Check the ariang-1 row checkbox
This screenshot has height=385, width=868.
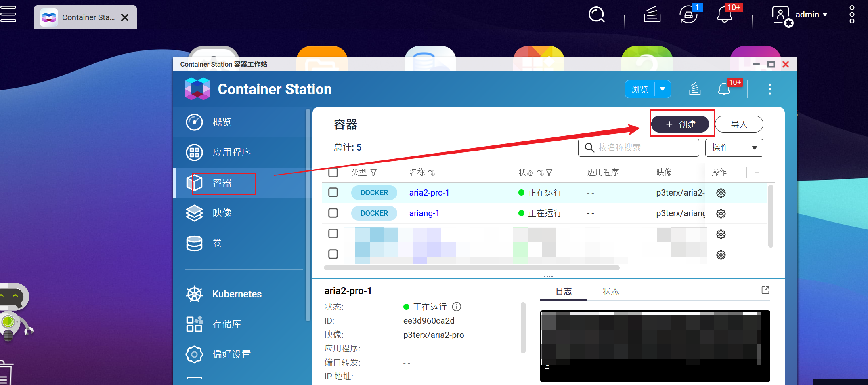333,213
